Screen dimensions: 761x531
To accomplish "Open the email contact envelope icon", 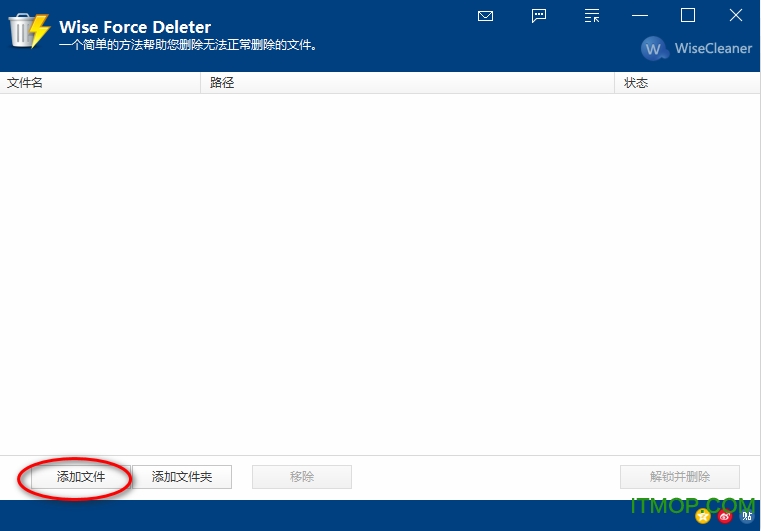I will click(x=485, y=16).
